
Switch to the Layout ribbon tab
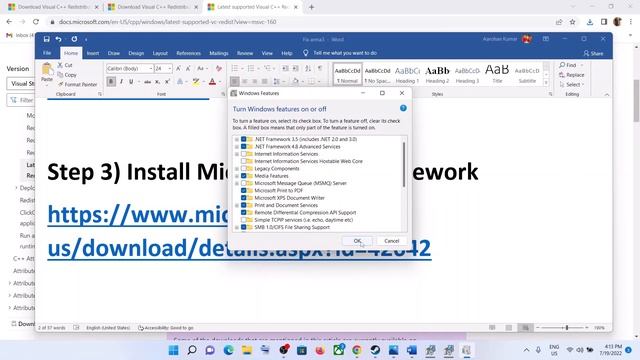[160, 53]
